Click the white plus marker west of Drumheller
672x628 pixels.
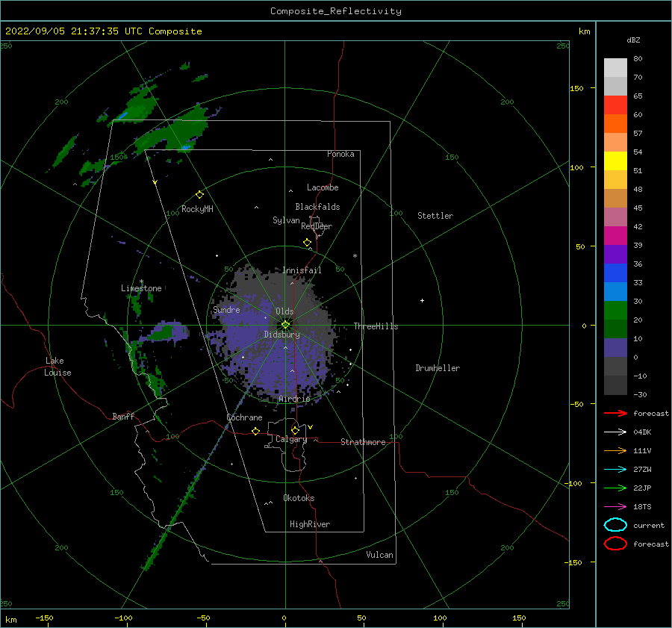click(422, 300)
